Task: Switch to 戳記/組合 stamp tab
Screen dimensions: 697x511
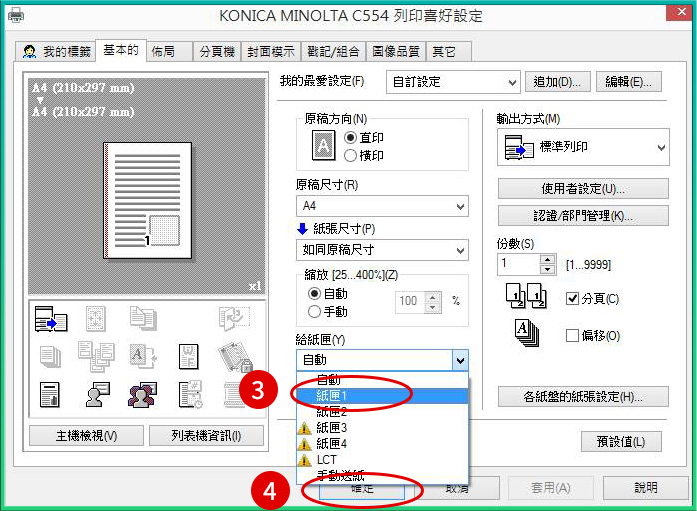Action: [x=333, y=52]
